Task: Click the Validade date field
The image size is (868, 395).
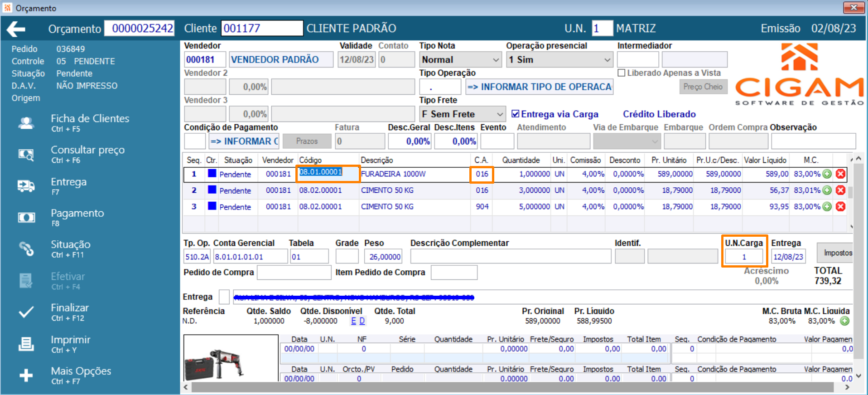Action: click(x=357, y=59)
